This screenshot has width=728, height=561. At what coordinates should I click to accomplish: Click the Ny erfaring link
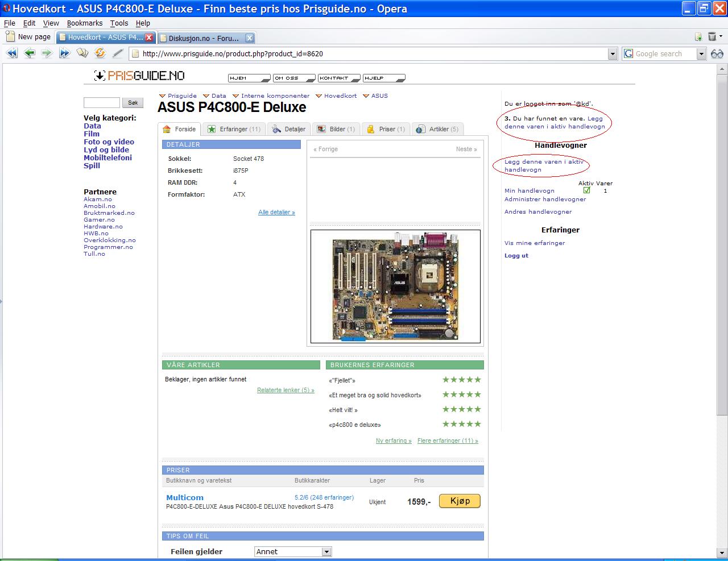click(x=394, y=441)
